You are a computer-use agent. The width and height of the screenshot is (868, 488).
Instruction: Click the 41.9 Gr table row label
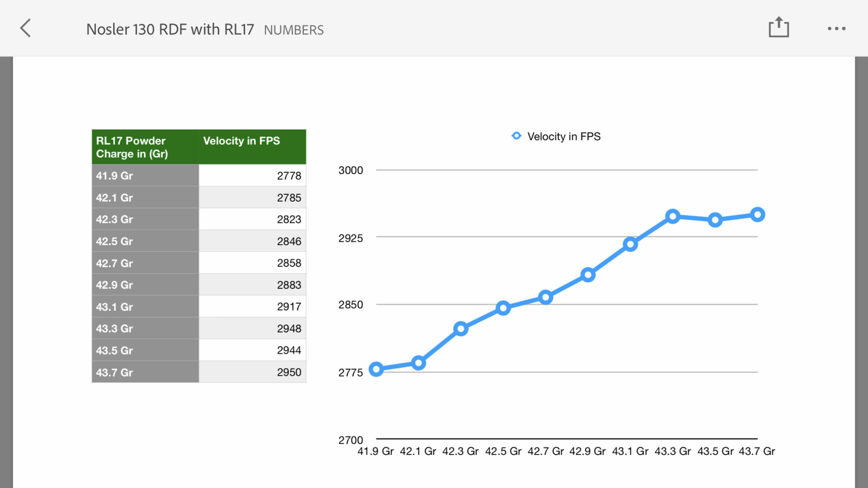tap(145, 175)
